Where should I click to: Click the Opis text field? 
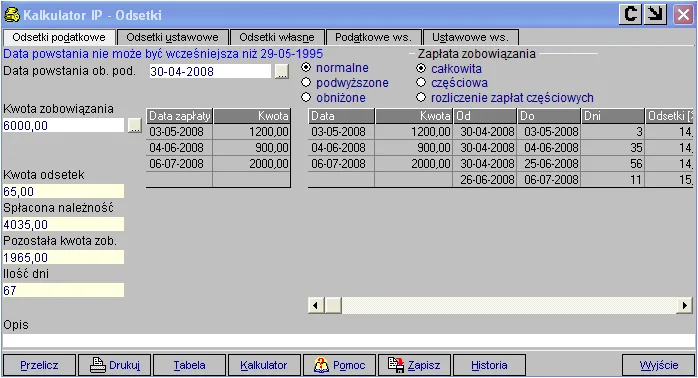pos(349,341)
